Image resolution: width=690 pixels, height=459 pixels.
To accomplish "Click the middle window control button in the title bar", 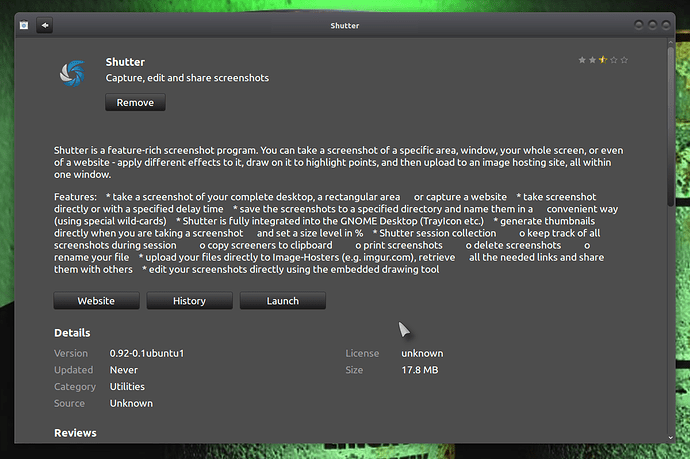I will (652, 25).
